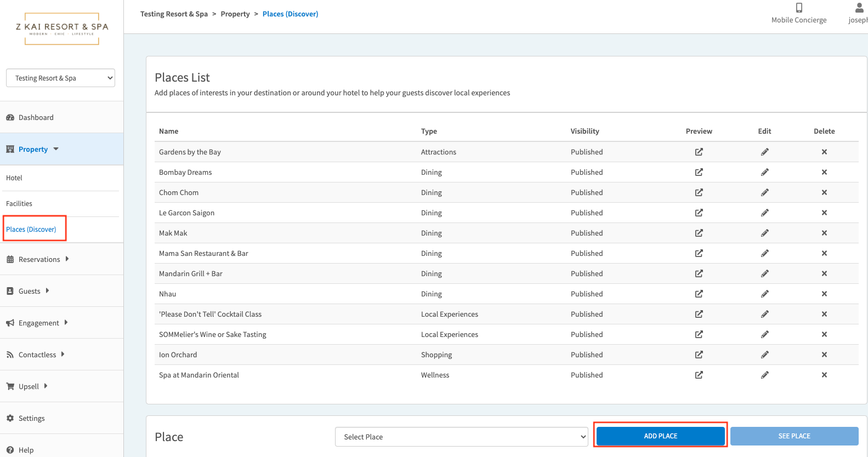Click the Mobile Concierge phone icon
Viewport: 868px width, 457px height.
click(x=799, y=8)
